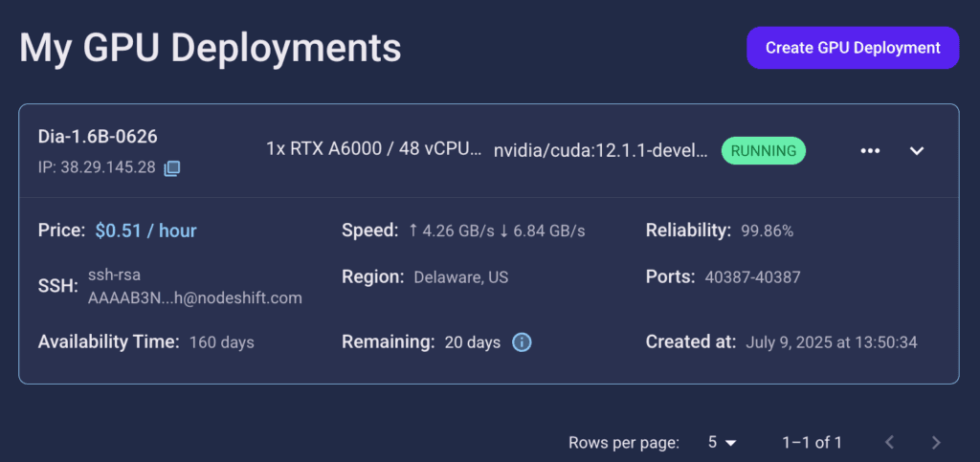Click the 1–1 of 1 pagination label
980x462 pixels.
(x=812, y=443)
